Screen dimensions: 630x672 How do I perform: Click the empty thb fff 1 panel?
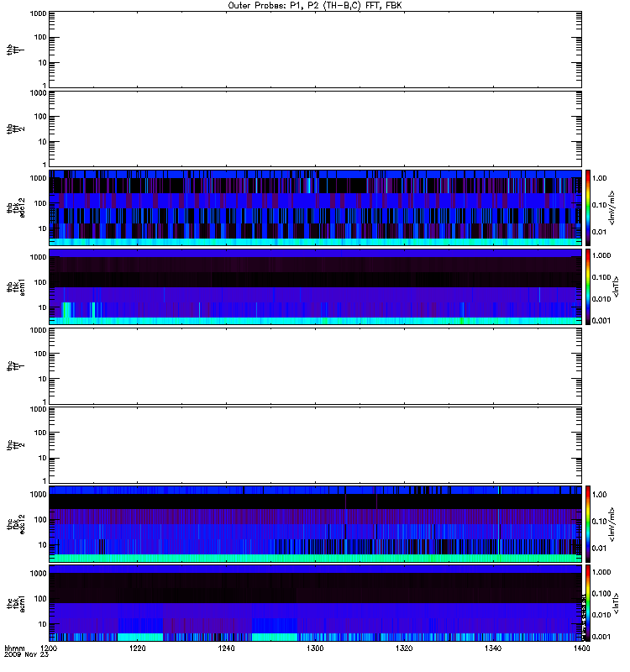(x=315, y=50)
